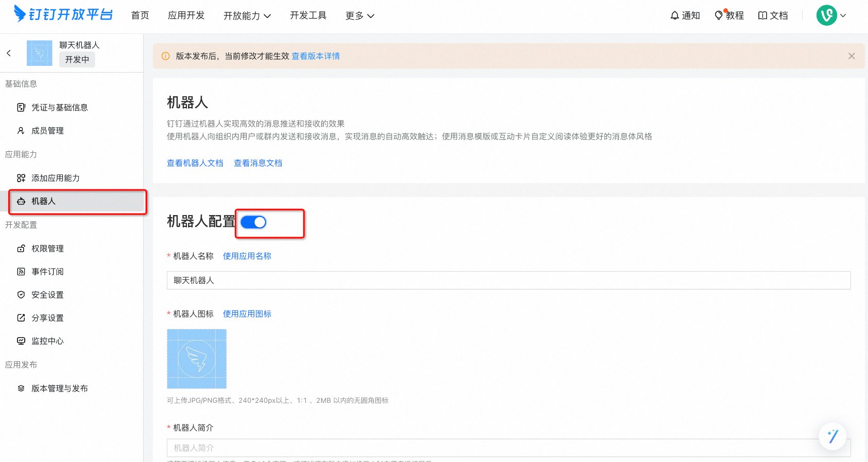Click the 开发配置 section heading

(x=21, y=225)
